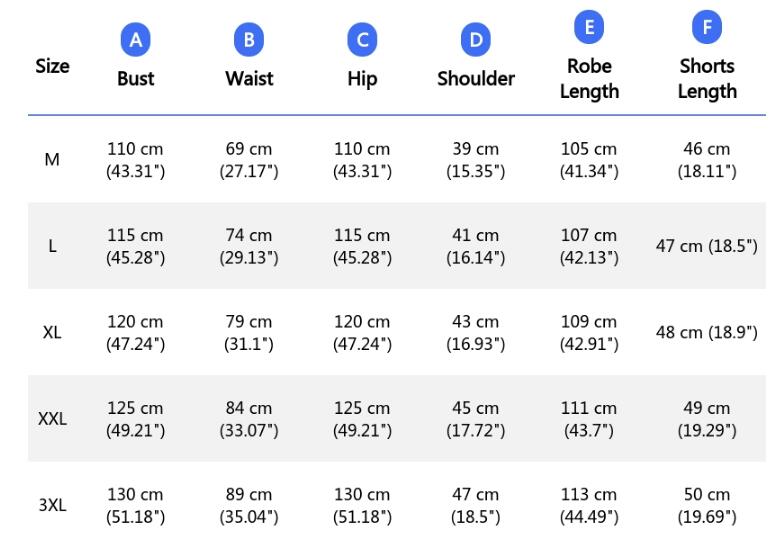Select the XXL size row label
Screen dimensions: 772x551
coord(52,419)
